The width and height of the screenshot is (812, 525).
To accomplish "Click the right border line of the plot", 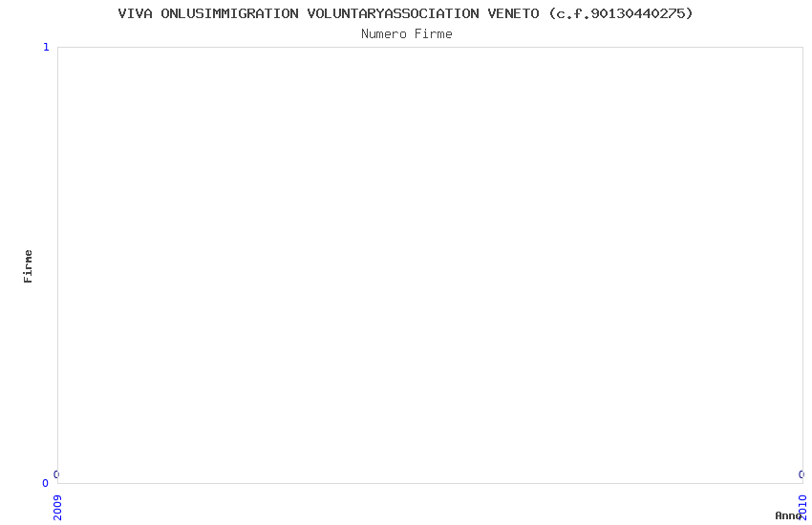I will 802,265.
